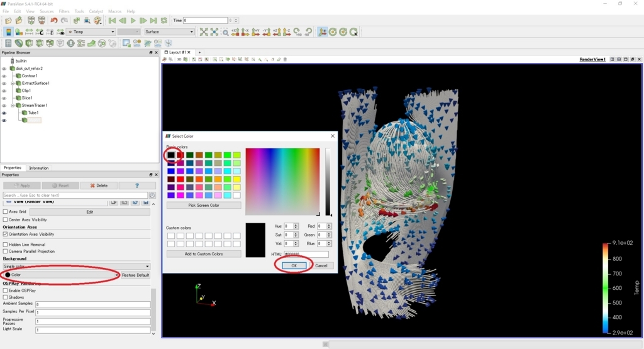The image size is (644, 349).
Task: Click Zoom to box icon
Action: pyautogui.click(x=225, y=32)
